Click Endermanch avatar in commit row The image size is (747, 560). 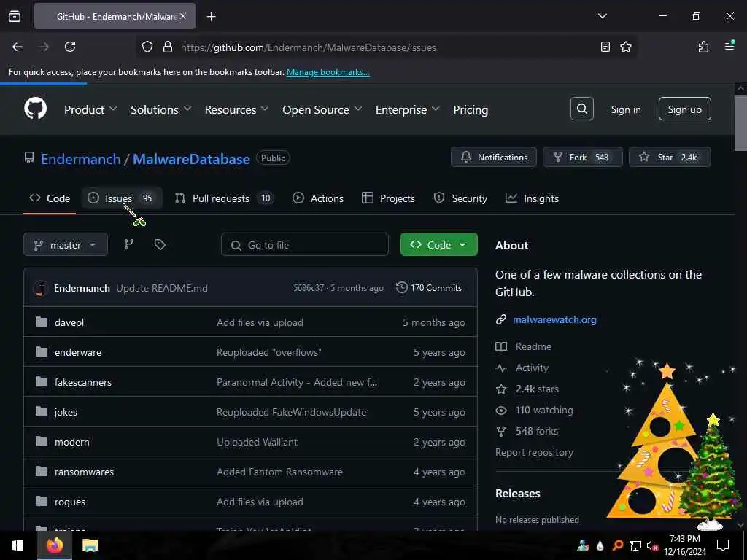[41, 288]
